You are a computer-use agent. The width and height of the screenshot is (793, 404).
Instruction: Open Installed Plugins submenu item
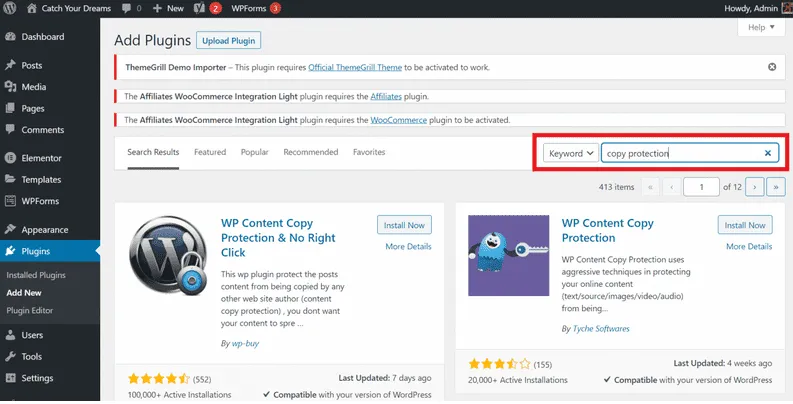(36, 275)
